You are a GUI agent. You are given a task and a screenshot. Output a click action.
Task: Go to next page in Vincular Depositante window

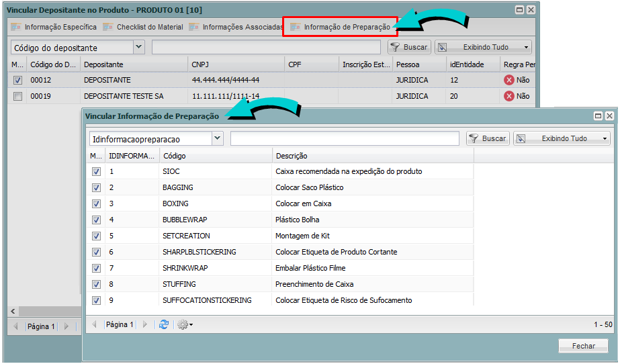click(67, 326)
